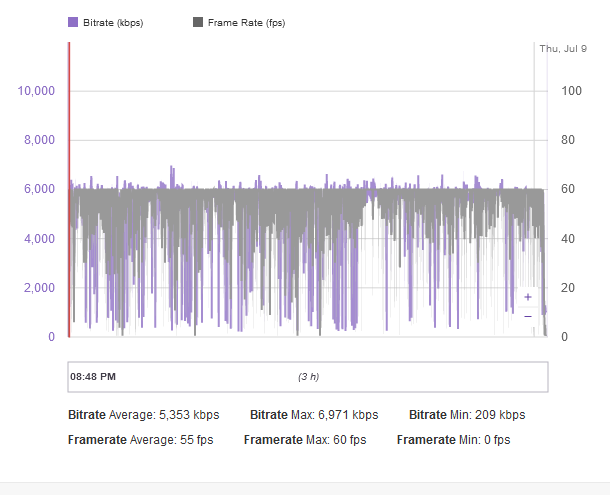Toggle the gray Frame Rate legend square
Screen dimensions: 610x495
pos(198,22)
